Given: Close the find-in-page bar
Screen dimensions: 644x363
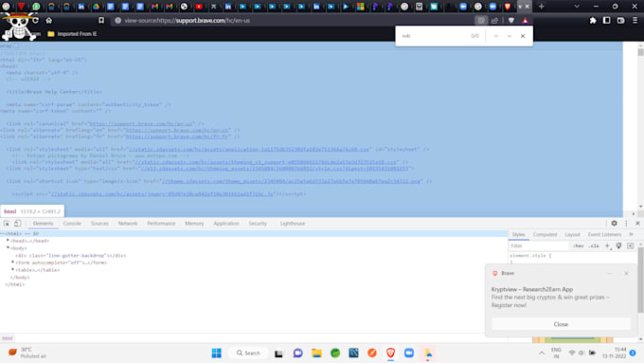Looking at the screenshot, I should pos(523,36).
